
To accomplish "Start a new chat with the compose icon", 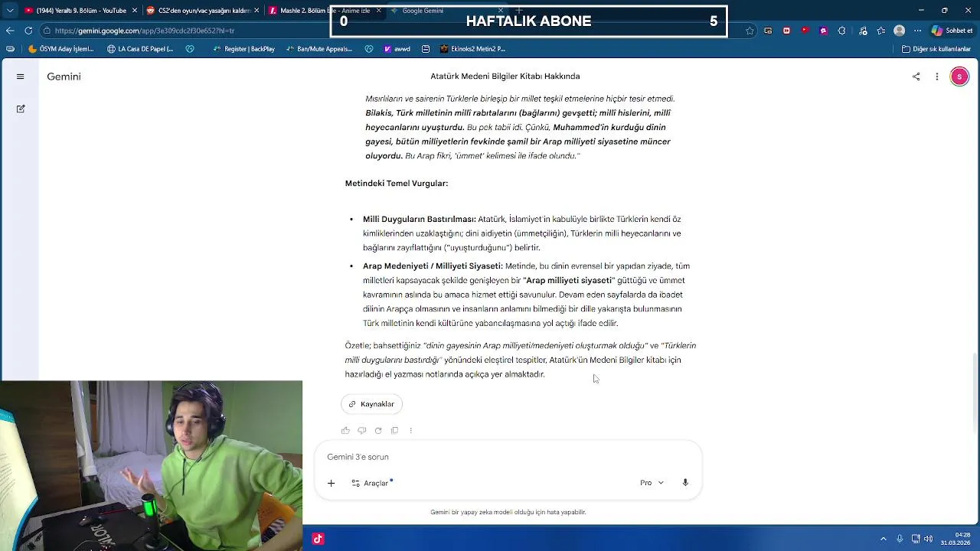I will coord(21,109).
